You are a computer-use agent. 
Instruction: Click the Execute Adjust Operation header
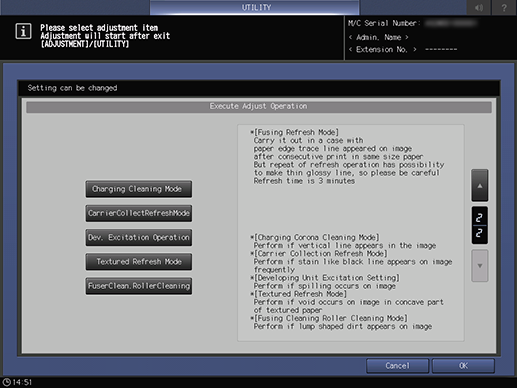click(259, 106)
